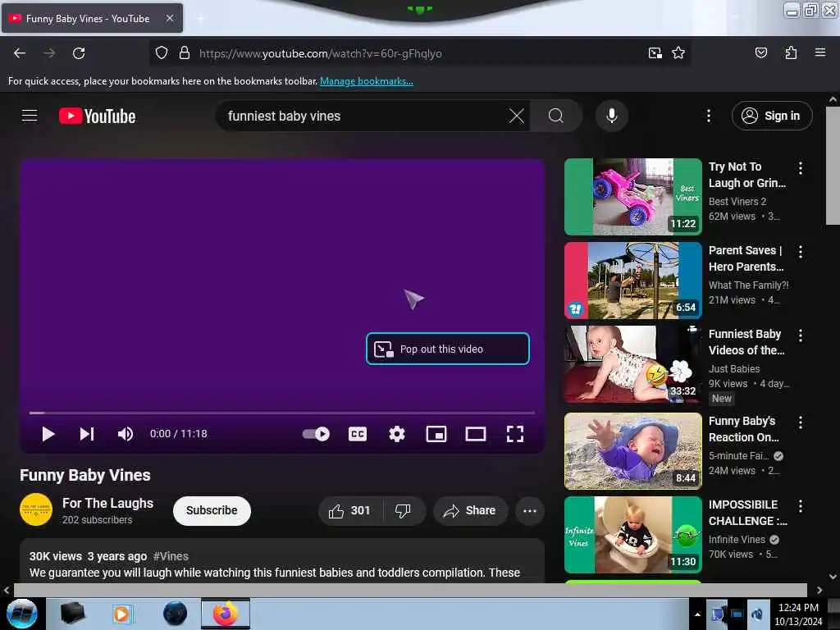Reload the page with the refresh icon

tap(79, 53)
